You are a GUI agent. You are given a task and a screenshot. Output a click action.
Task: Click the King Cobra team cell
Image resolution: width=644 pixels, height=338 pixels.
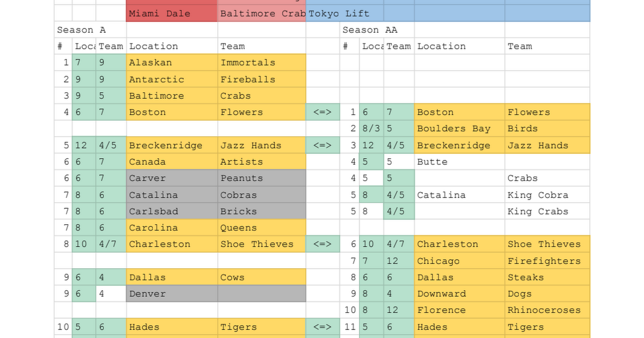pyautogui.click(x=547, y=195)
